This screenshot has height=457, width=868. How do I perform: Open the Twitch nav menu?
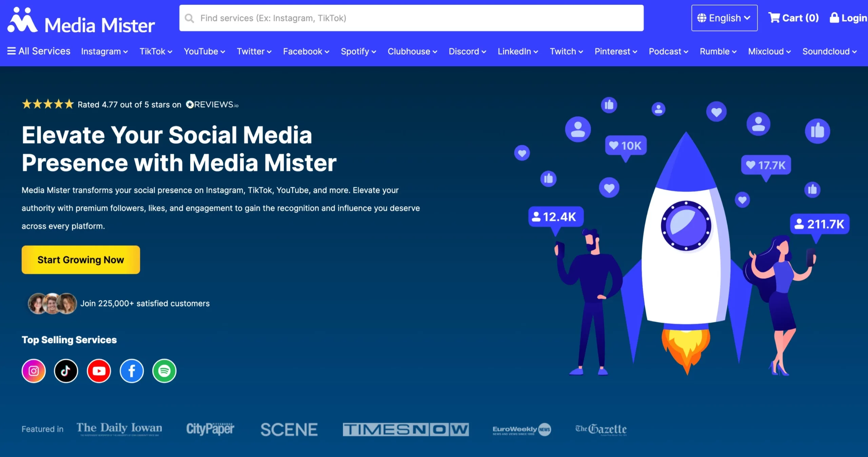(566, 52)
